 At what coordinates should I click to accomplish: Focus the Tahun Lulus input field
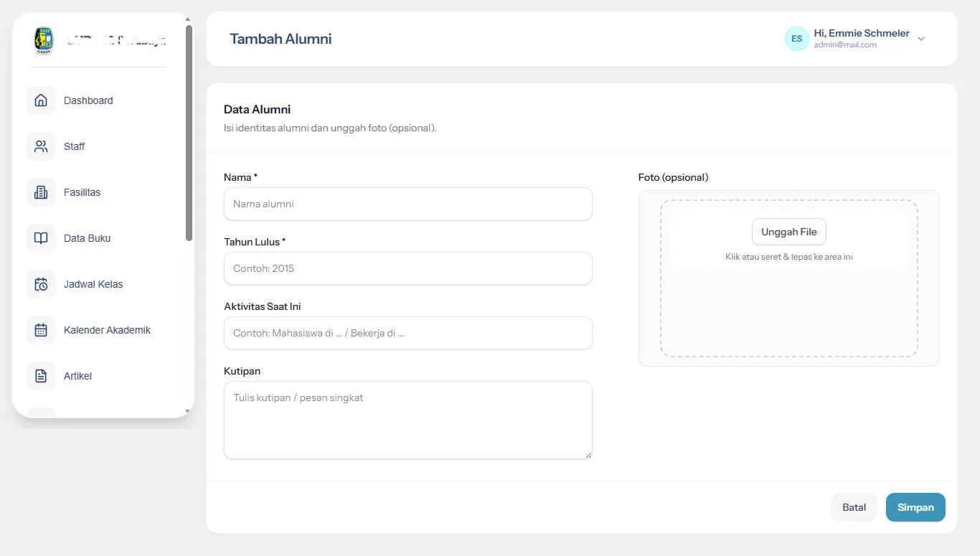(408, 268)
